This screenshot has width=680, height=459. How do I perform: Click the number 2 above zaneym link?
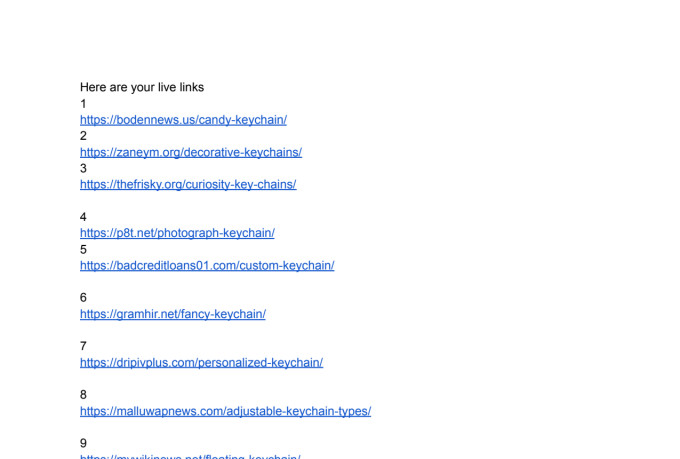pyautogui.click(x=83, y=136)
